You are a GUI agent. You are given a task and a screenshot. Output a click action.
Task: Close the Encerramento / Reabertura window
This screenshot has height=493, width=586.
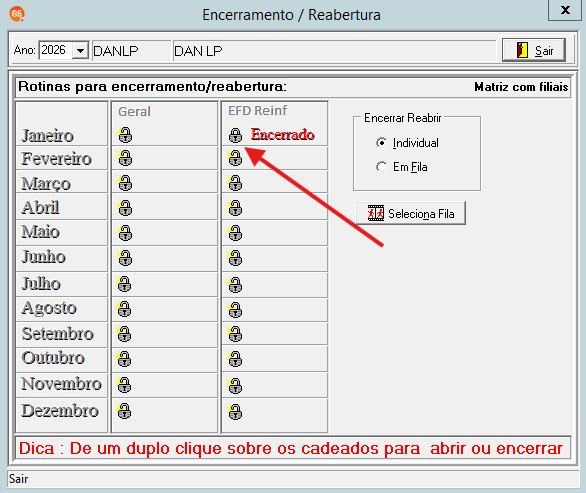565,10
